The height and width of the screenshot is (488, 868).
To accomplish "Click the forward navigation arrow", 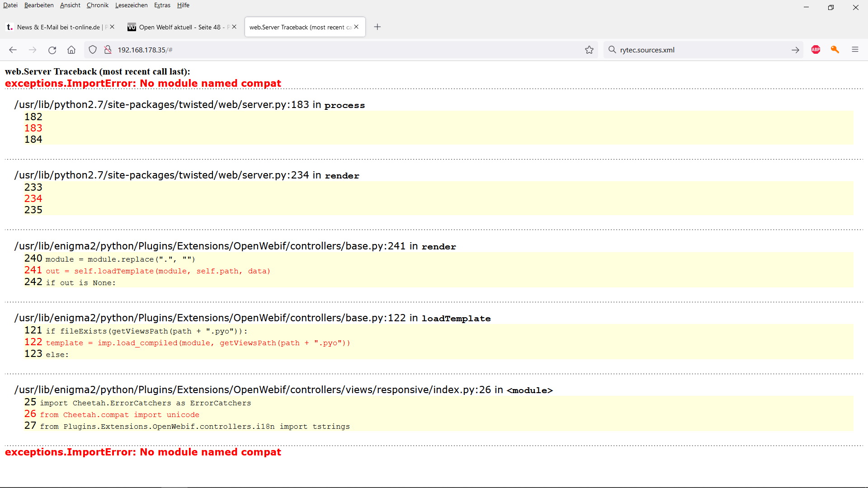I will [x=33, y=50].
